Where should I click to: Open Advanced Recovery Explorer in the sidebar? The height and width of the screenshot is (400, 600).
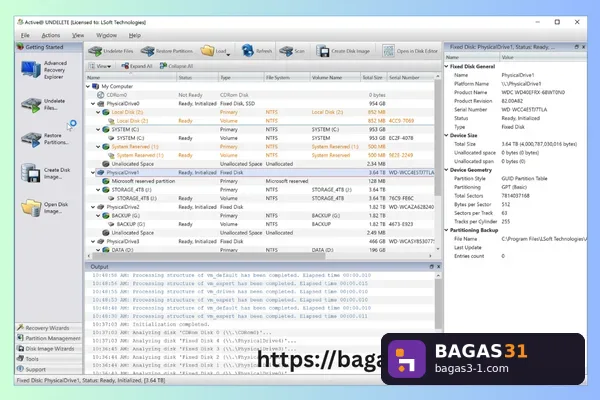tap(45, 70)
